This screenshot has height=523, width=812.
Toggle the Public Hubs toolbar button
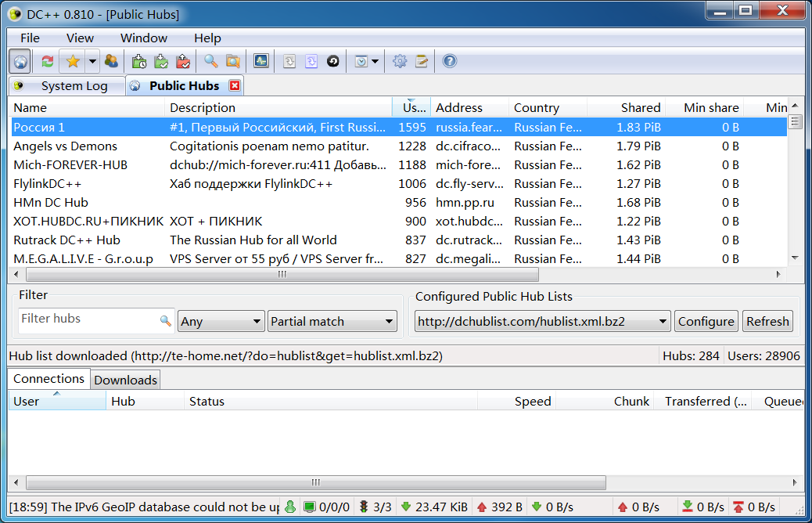point(20,61)
